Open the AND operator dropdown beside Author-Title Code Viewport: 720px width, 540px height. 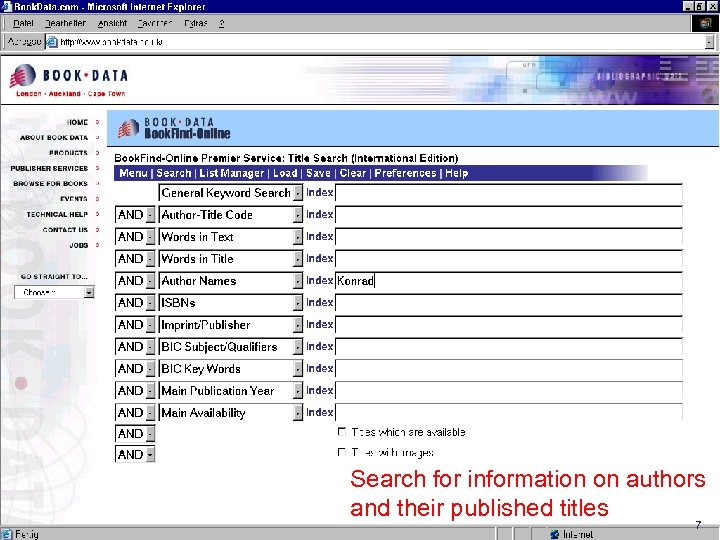pyautogui.click(x=150, y=215)
